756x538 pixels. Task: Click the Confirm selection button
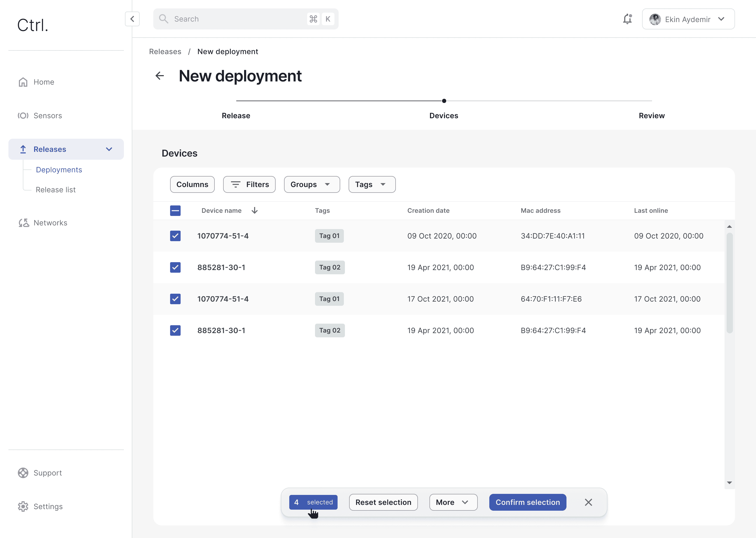click(x=527, y=502)
